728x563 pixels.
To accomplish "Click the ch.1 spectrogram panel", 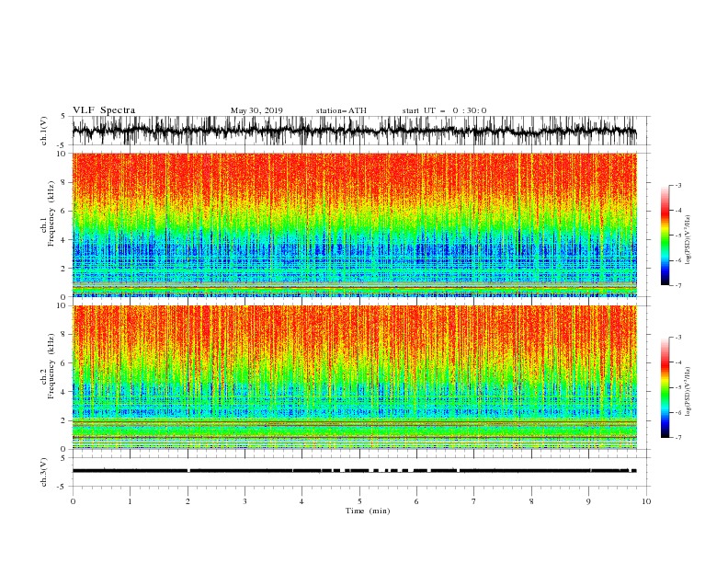I will point(355,224).
